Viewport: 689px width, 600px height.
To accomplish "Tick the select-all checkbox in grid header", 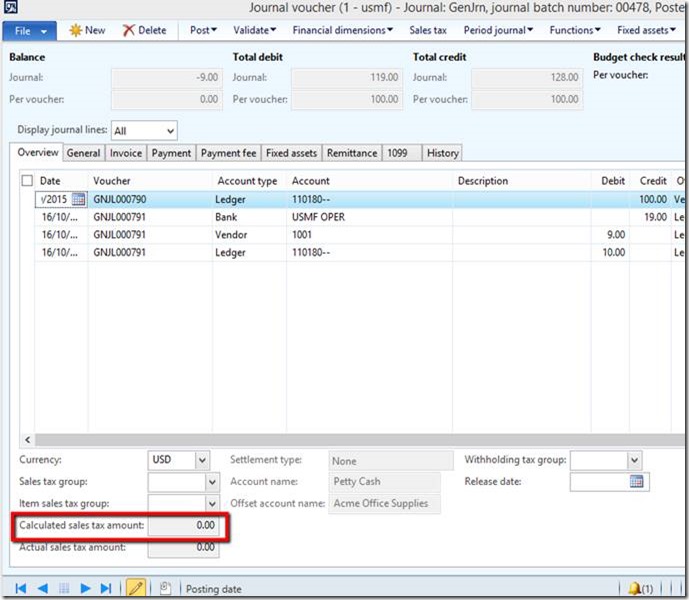I will [x=27, y=181].
